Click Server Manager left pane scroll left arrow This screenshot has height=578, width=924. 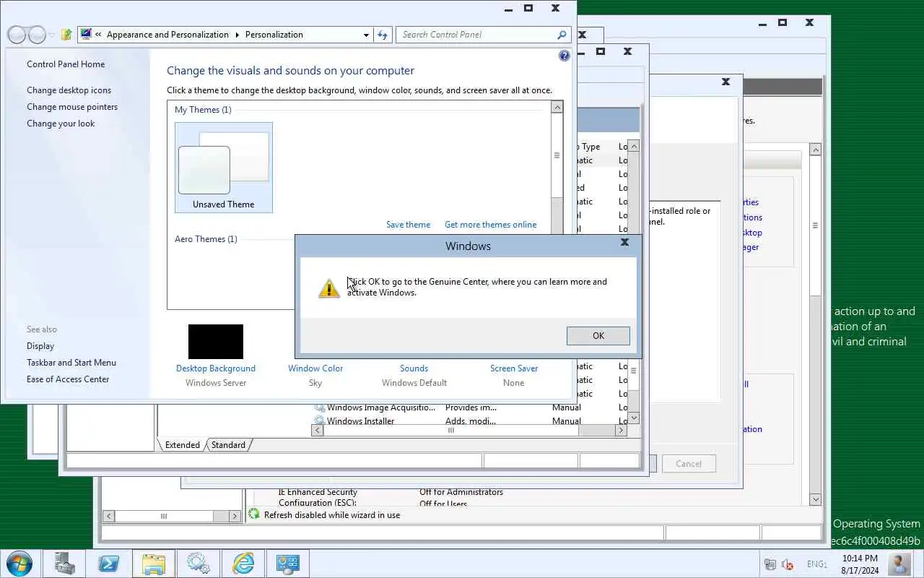pyautogui.click(x=108, y=516)
